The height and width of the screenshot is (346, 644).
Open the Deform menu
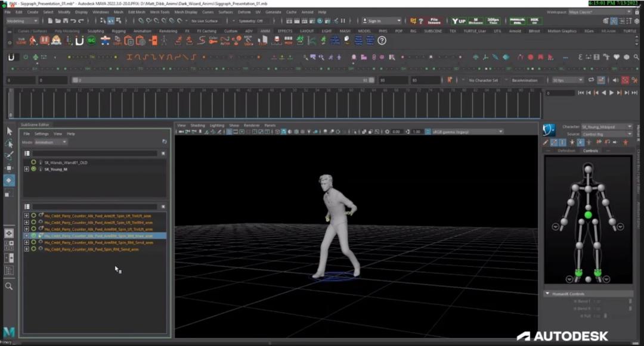[x=244, y=12]
